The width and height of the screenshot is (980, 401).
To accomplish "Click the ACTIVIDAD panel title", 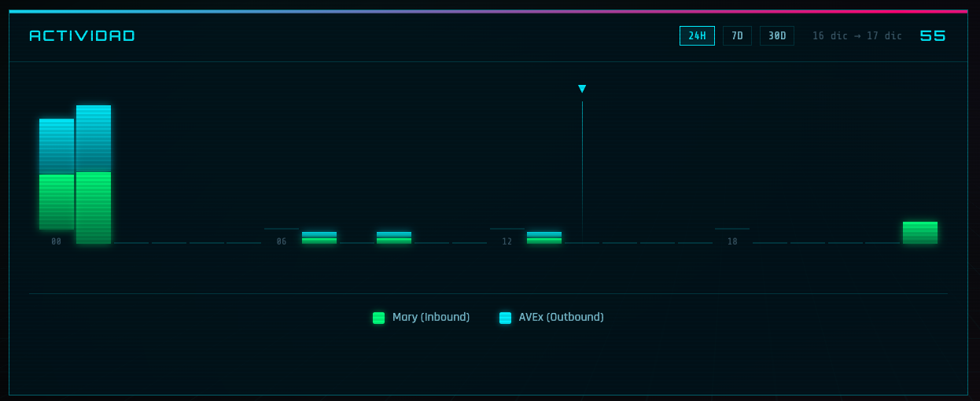I will tap(83, 36).
